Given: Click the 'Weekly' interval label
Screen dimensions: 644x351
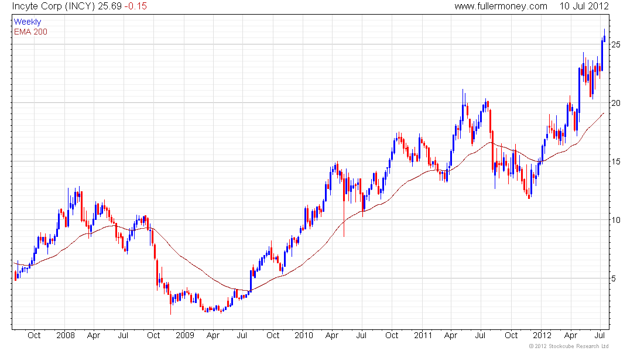Looking at the screenshot, I should [x=28, y=22].
